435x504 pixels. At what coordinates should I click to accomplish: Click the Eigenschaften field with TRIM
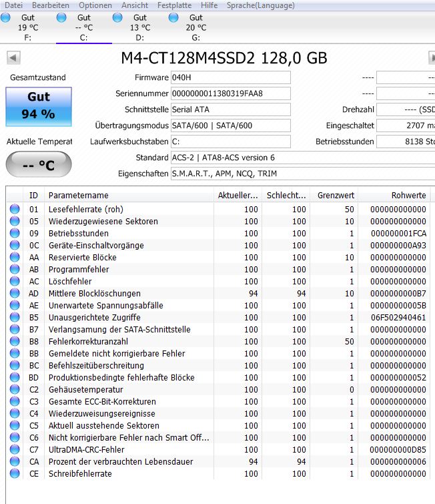303,174
